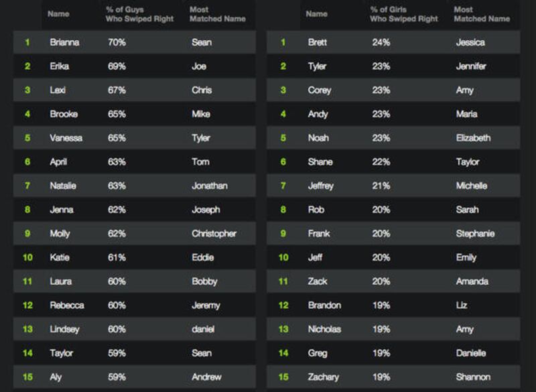Click on the name Brett

point(318,42)
